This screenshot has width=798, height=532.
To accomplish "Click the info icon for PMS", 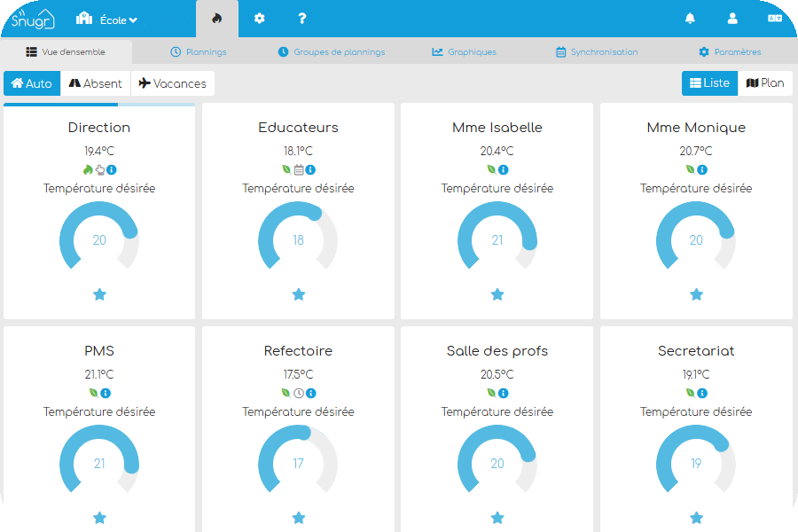I will 106,393.
